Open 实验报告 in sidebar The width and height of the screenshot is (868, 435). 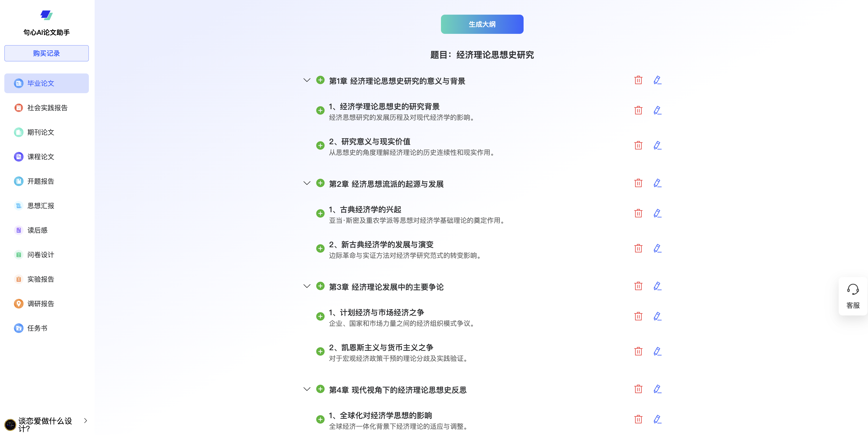[47, 279]
